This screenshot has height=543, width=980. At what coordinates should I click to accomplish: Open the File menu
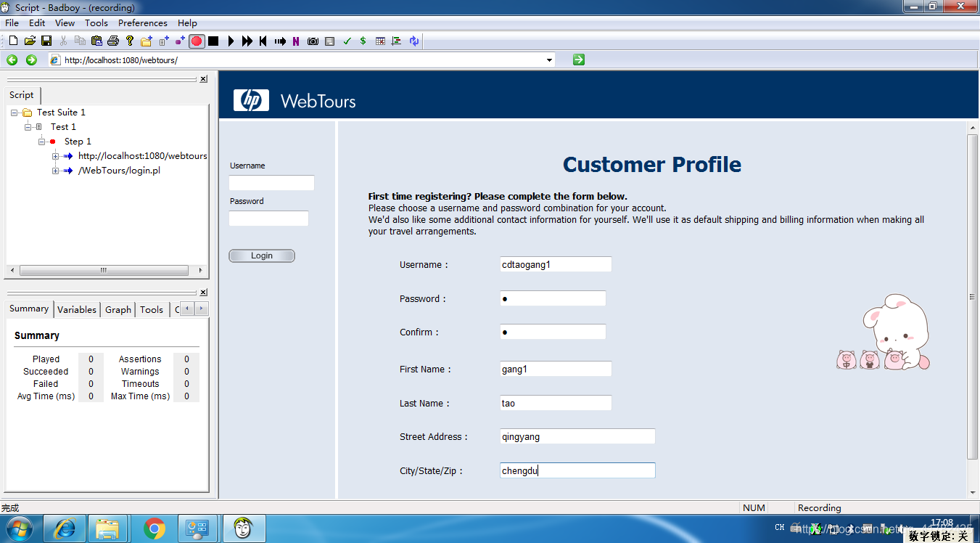(12, 23)
